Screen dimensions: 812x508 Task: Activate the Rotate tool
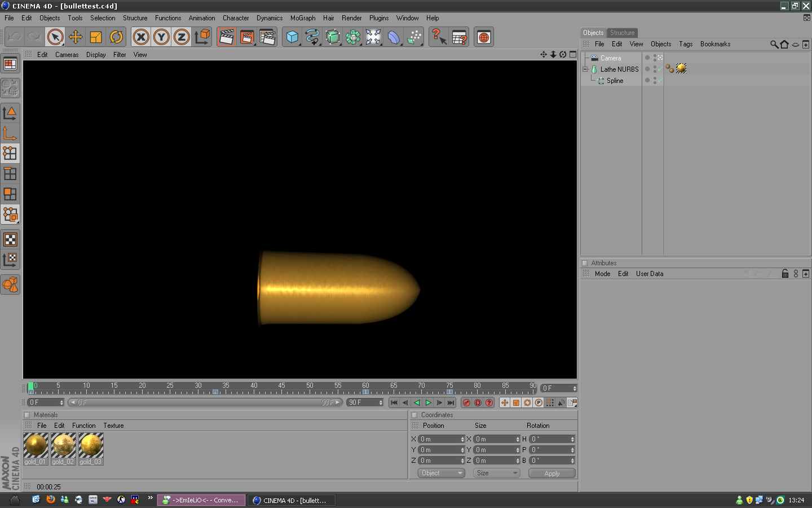116,37
